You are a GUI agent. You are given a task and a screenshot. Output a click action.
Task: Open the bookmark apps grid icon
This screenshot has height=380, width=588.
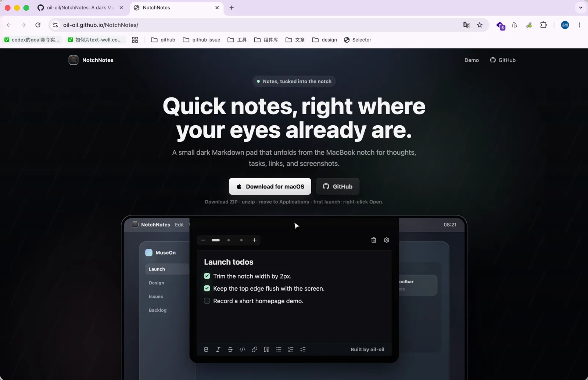[135, 40]
